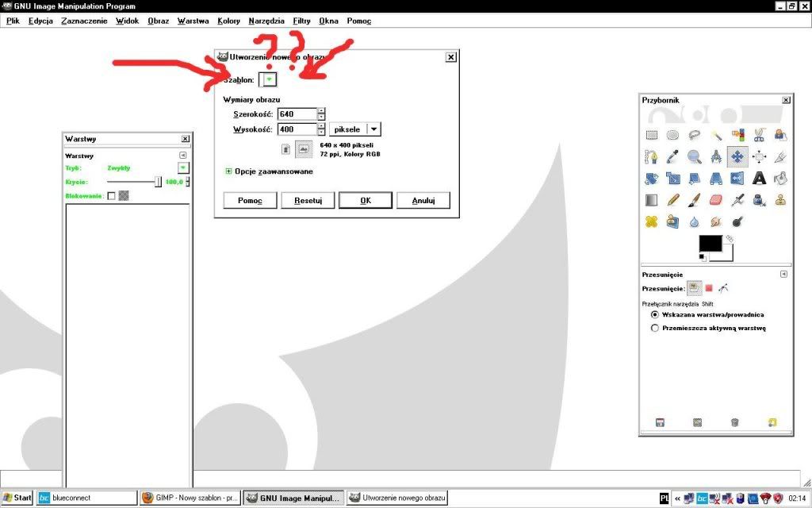Select the Rectangle Select tool
The height and width of the screenshot is (508, 812).
tap(652, 135)
